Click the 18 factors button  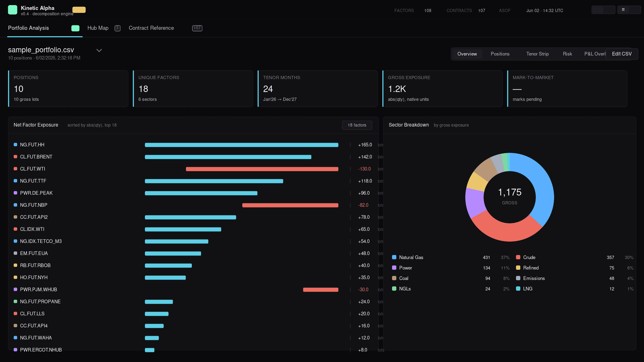tap(357, 125)
